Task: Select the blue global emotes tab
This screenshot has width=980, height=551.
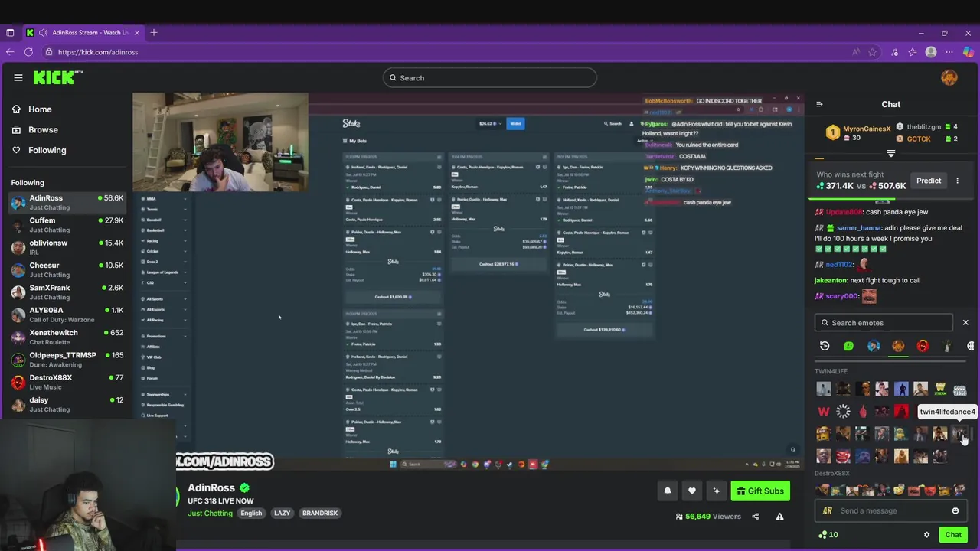Action: pyautogui.click(x=874, y=346)
